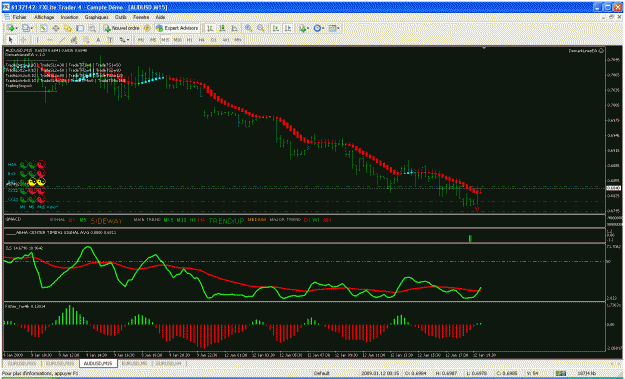Image resolution: width=625 pixels, height=379 pixels.
Task: Select the crosshair tool
Action: pyautogui.click(x=23, y=39)
